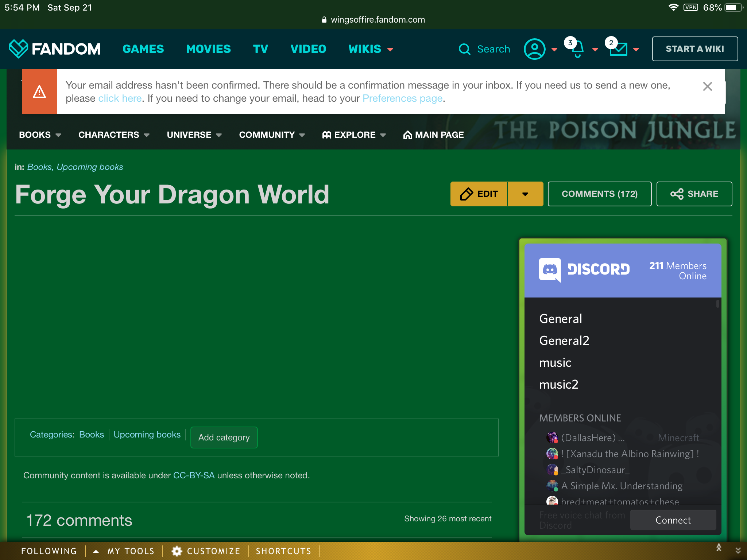Open the notifications bell icon

pyautogui.click(x=577, y=50)
